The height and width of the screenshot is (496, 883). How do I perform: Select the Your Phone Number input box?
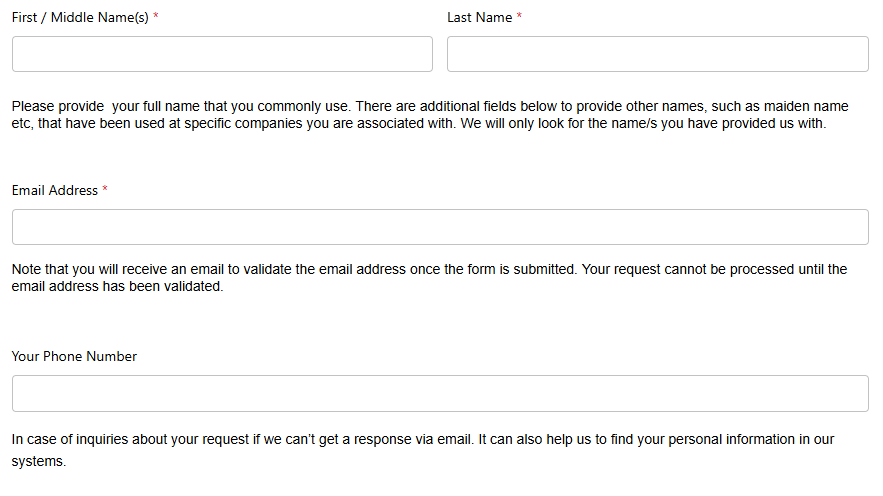coord(440,393)
